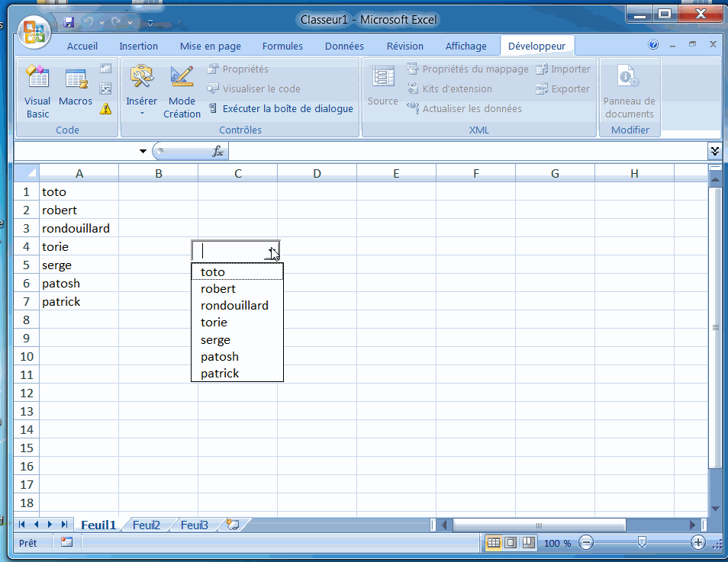Switch to the Formules tab
This screenshot has width=728, height=562.
282,46
